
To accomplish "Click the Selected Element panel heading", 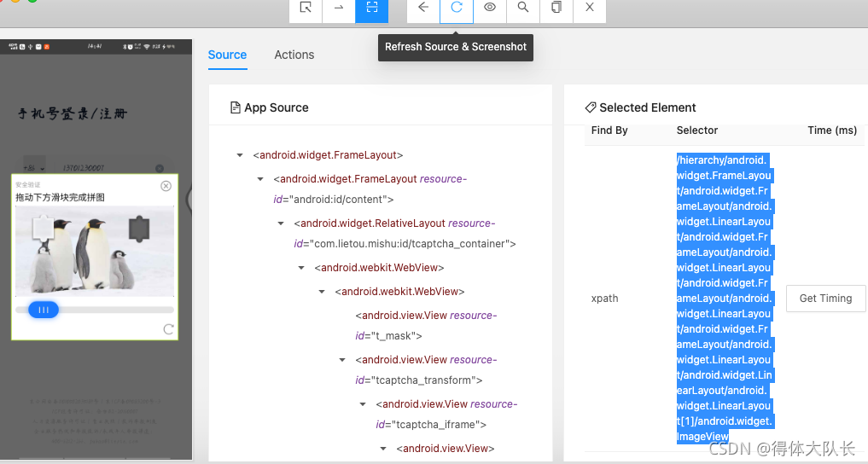I will tap(640, 107).
